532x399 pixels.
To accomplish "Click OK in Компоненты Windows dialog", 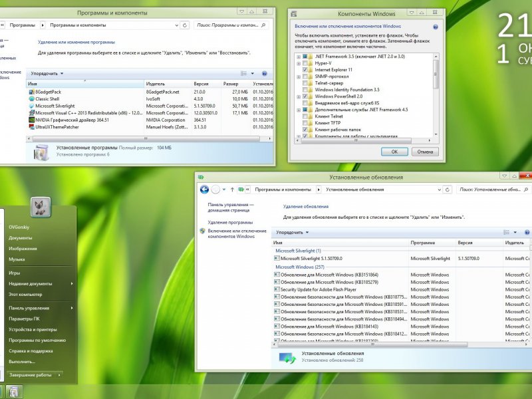I will [x=394, y=152].
